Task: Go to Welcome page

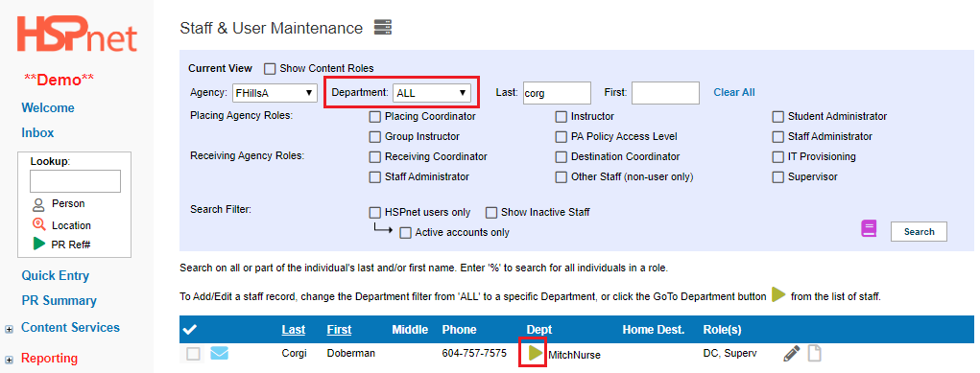Action: (47, 108)
